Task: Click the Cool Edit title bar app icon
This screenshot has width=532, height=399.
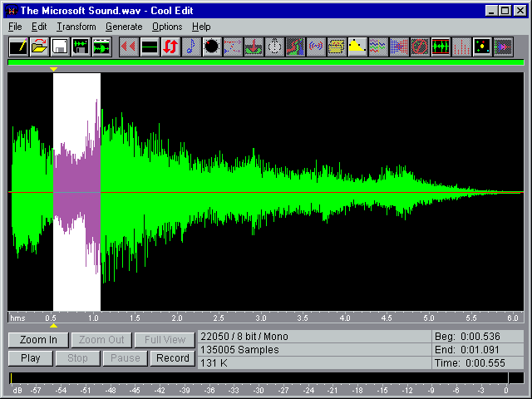Action: click(x=12, y=11)
